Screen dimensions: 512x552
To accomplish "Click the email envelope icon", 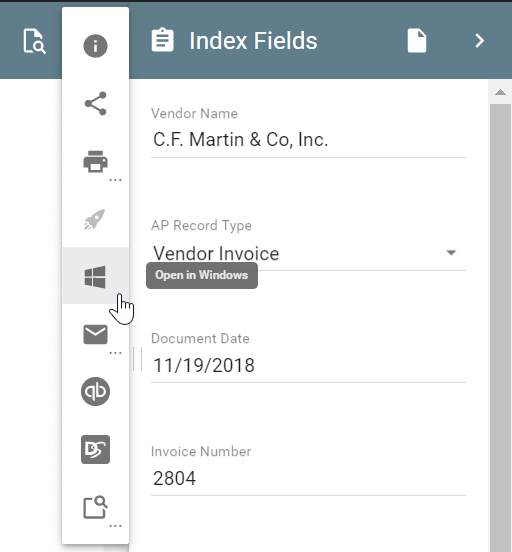I will [x=95, y=334].
